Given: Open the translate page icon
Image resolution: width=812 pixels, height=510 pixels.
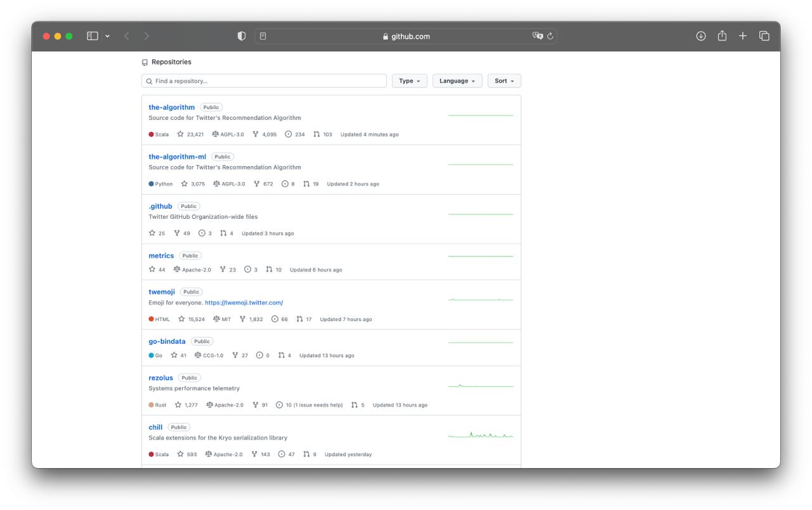Looking at the screenshot, I should [x=537, y=36].
